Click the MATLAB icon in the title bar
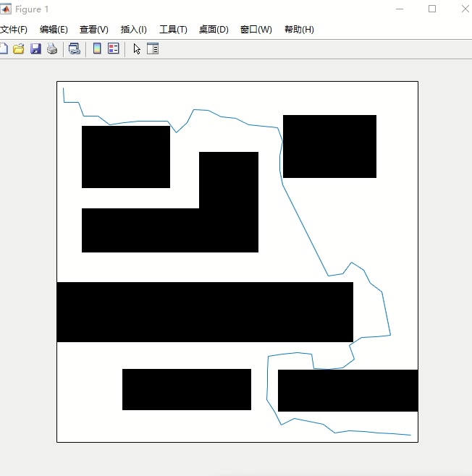Image resolution: width=472 pixels, height=476 pixels. (6, 9)
